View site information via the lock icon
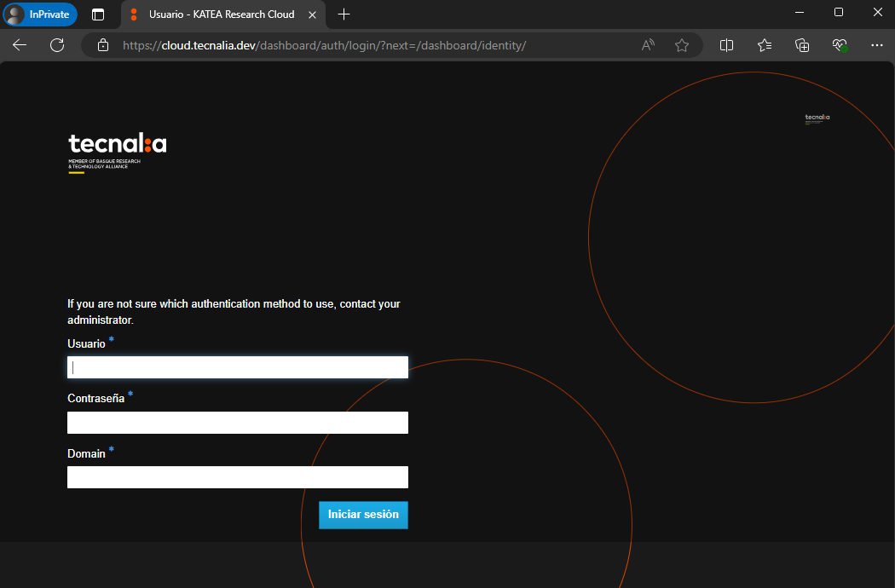 tap(102, 45)
